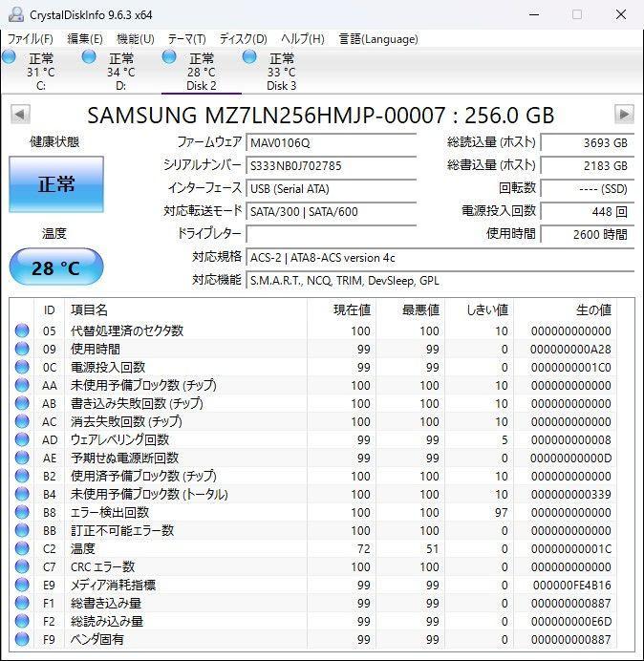
Task: Click the status orb for attribute 05
Action: pyautogui.click(x=22, y=330)
